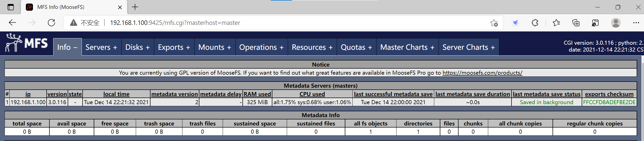Open the Mounts tab
644x141 pixels.
tap(215, 47)
